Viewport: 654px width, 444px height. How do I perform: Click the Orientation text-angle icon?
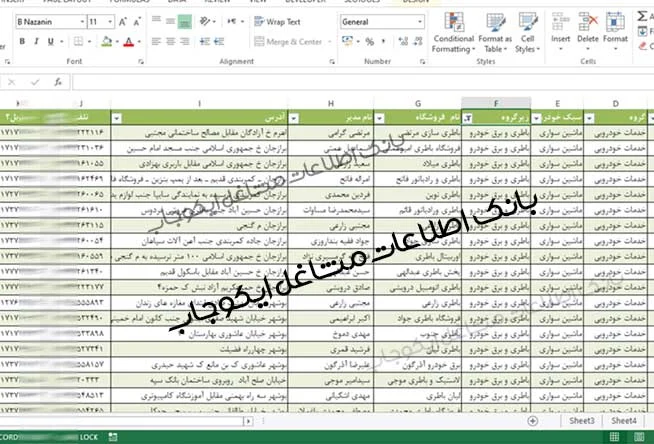click(x=205, y=21)
